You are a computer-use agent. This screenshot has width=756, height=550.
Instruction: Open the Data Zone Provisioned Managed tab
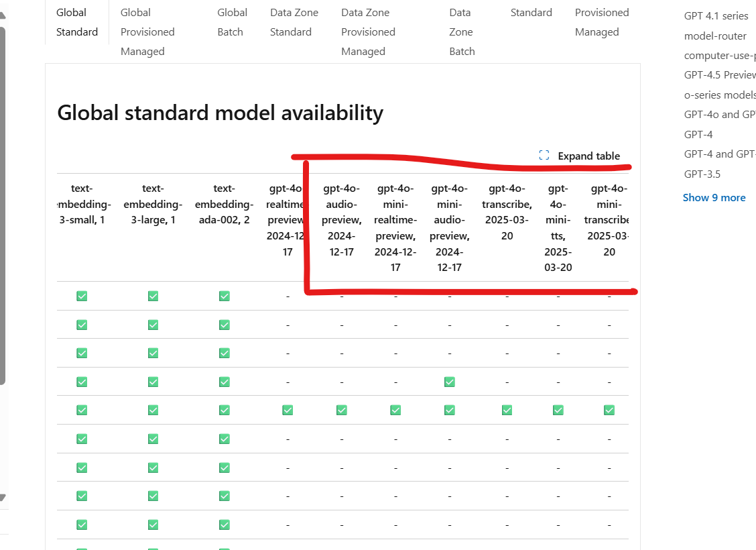click(369, 32)
